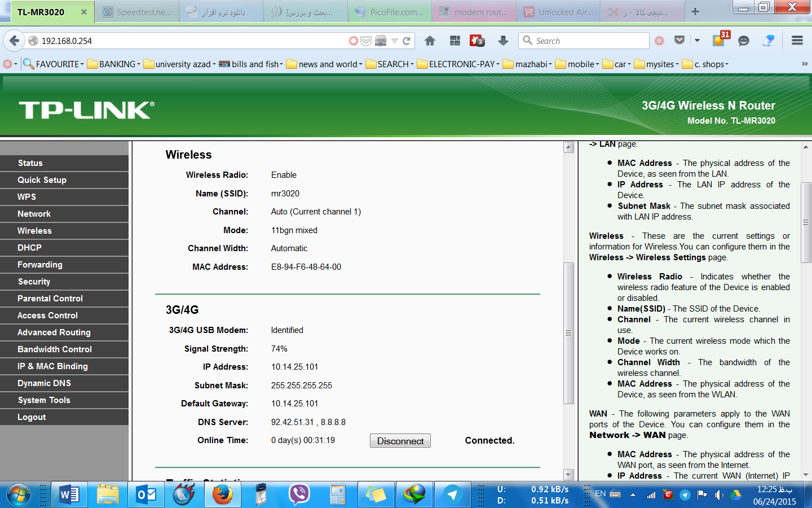Open the URL history dropdown arrow

coord(395,41)
